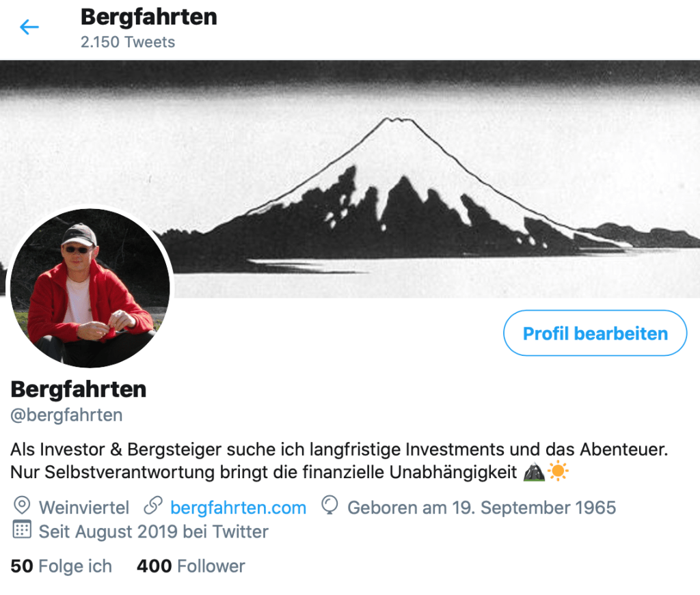The image size is (700, 595).
Task: Click the balloon birthday icon
Action: 329,506
